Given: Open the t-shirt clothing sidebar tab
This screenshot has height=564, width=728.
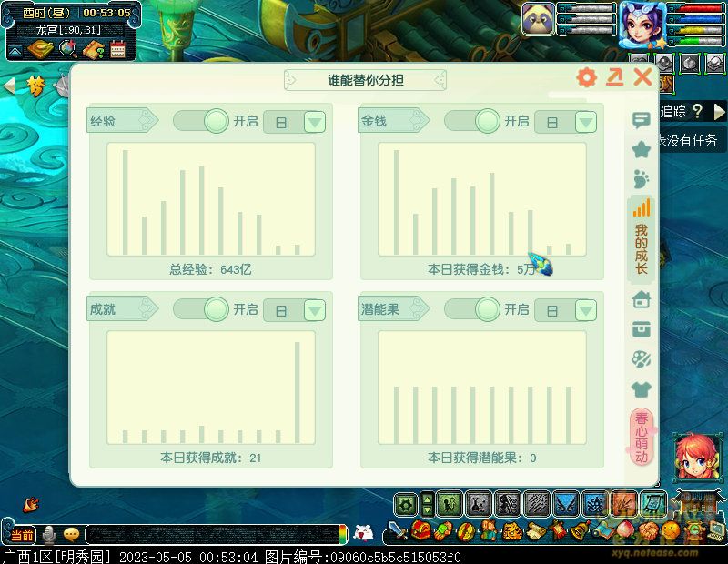Looking at the screenshot, I should tap(642, 389).
